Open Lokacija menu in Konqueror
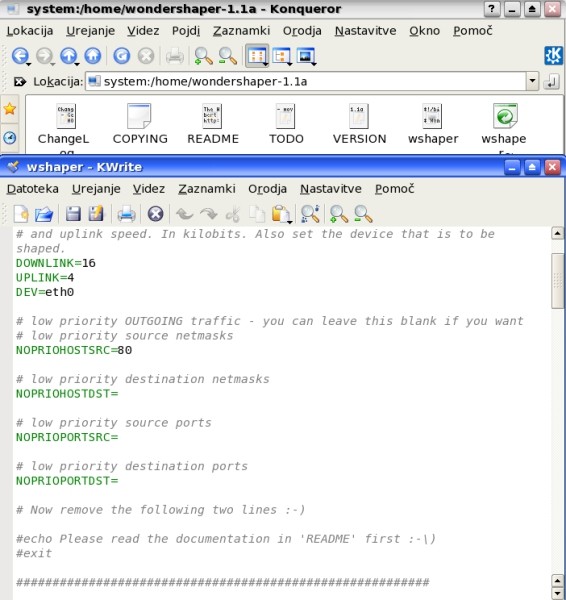The width and height of the screenshot is (566, 600). [30, 31]
